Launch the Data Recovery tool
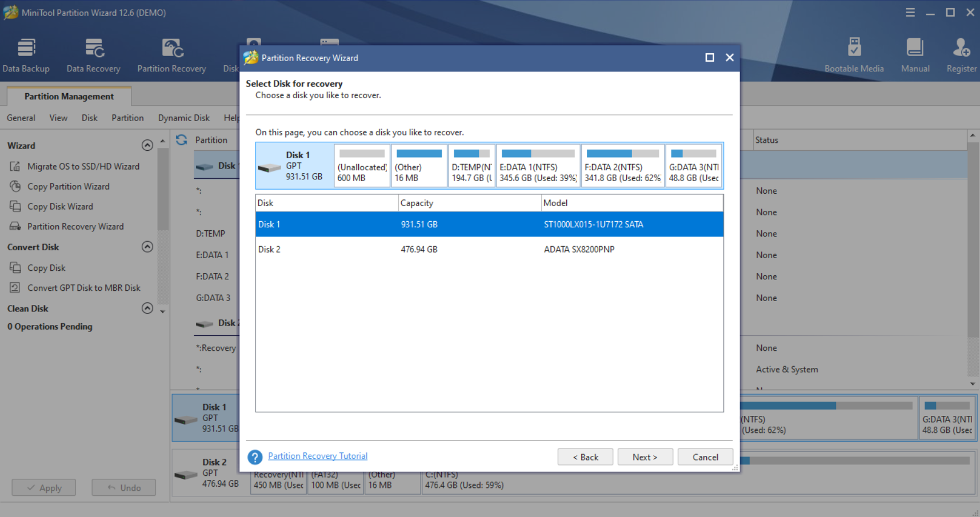The width and height of the screenshot is (980, 517). (x=94, y=55)
